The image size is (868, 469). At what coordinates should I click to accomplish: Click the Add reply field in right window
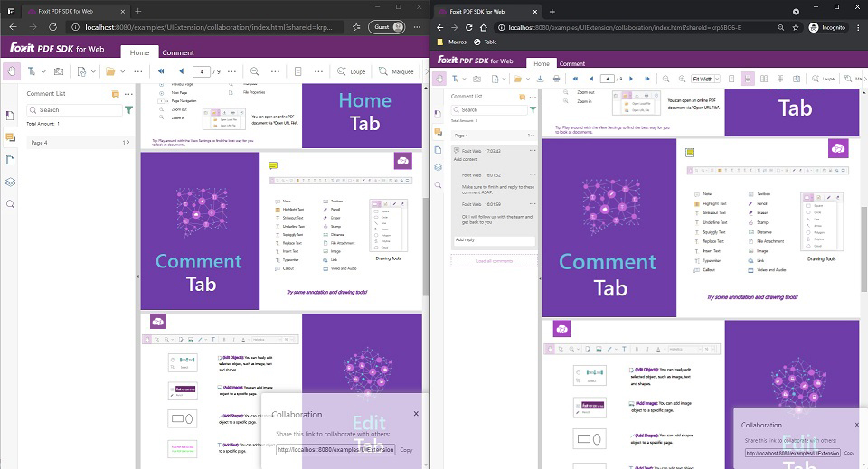pos(494,240)
